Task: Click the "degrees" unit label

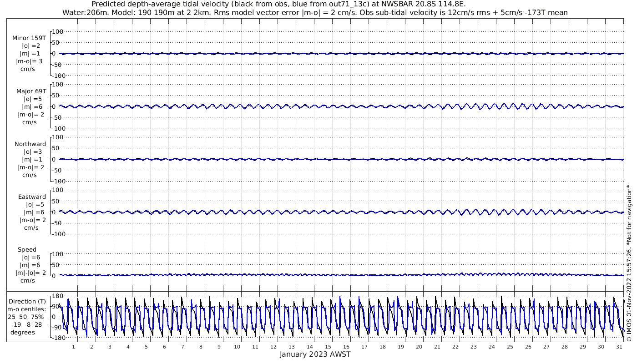Action: coord(23,333)
